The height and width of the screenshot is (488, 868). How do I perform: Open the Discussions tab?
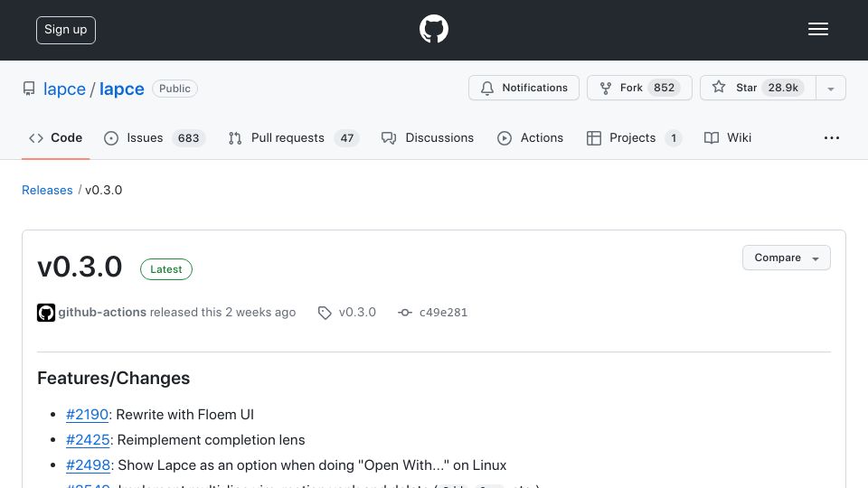[428, 137]
